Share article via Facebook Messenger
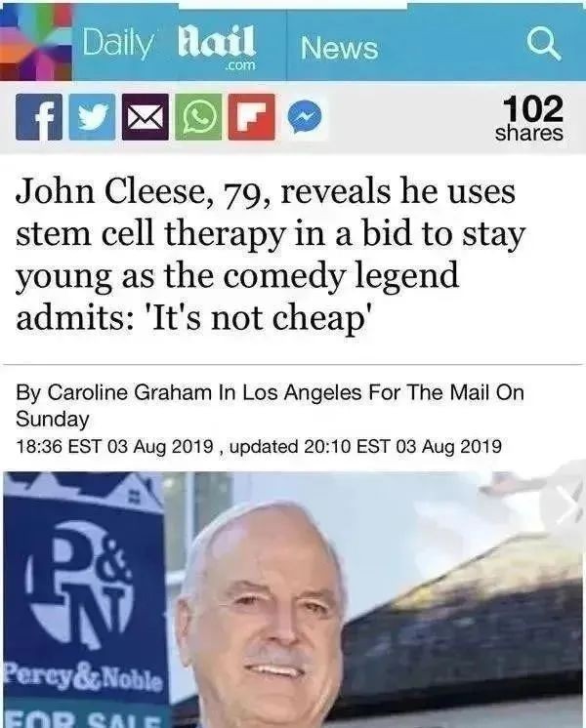The height and width of the screenshot is (728, 586). tap(305, 117)
